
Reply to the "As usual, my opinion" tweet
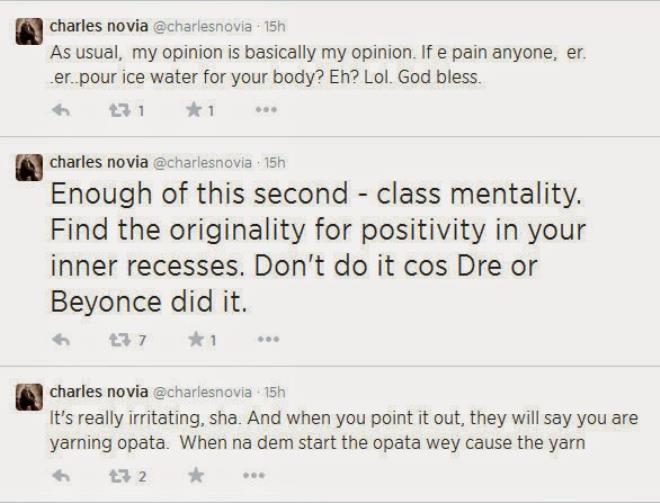(61, 111)
